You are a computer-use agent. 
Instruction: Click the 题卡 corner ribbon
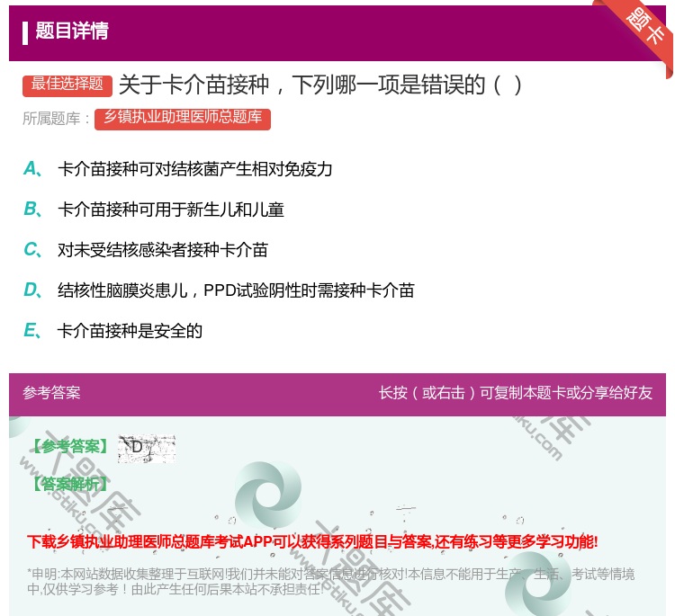tap(644, 27)
